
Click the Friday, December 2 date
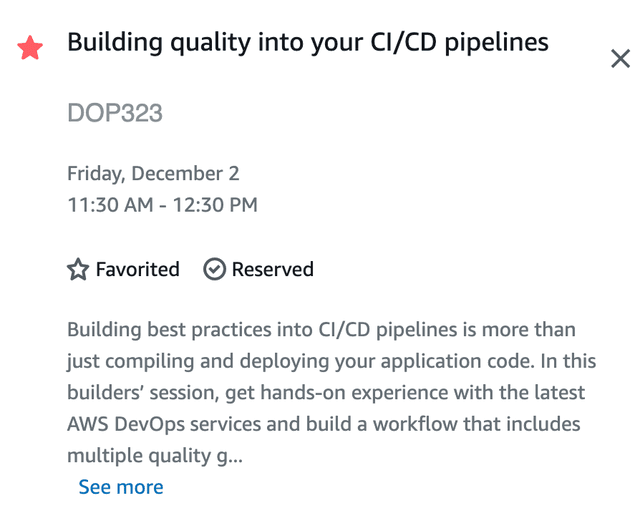pos(153,174)
